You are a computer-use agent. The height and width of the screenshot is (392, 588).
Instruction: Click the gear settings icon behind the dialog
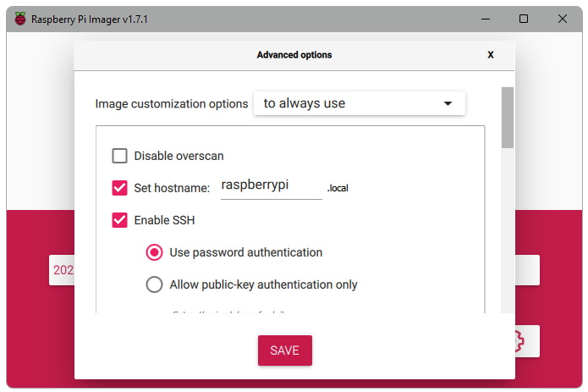[x=519, y=341]
